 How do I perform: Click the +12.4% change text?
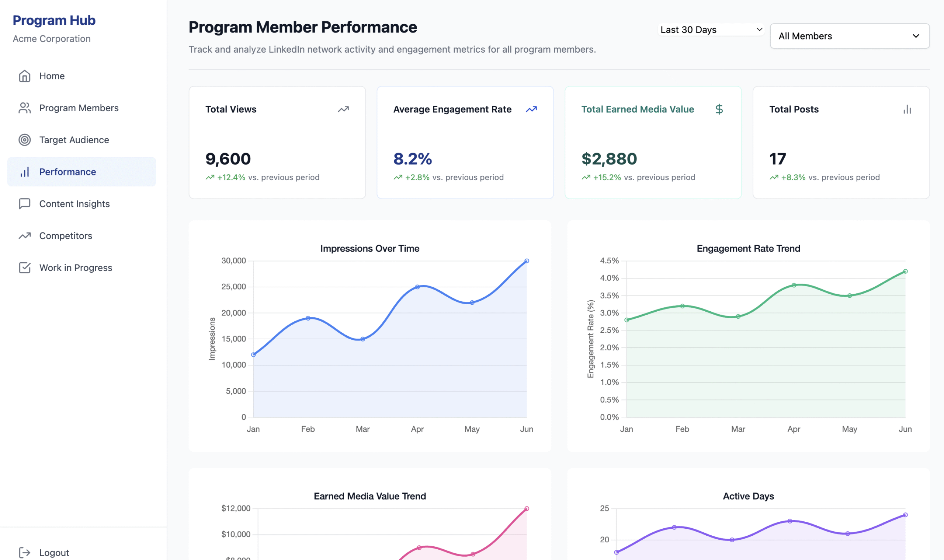click(x=231, y=177)
